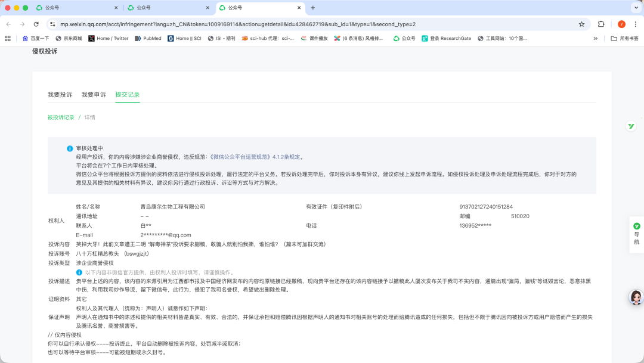Bookmark this page with star icon

click(x=581, y=24)
